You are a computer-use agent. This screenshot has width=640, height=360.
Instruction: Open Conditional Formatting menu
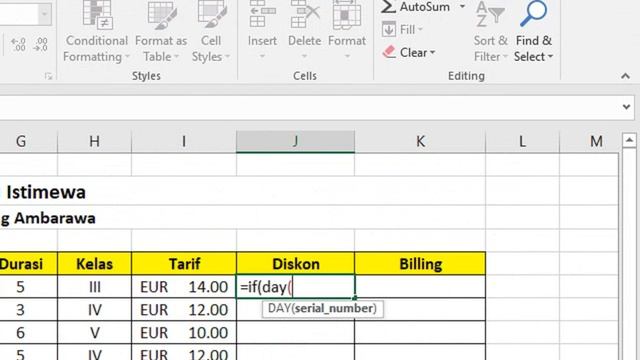pos(96,33)
